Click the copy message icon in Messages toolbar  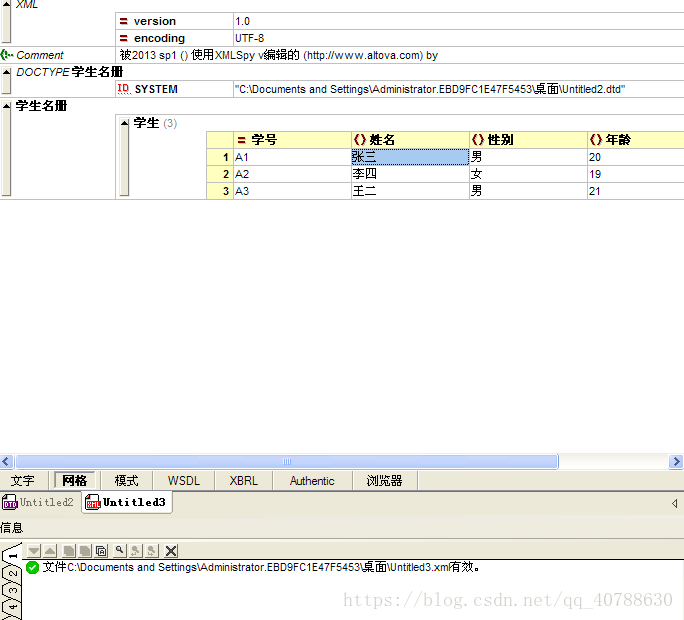[68, 551]
